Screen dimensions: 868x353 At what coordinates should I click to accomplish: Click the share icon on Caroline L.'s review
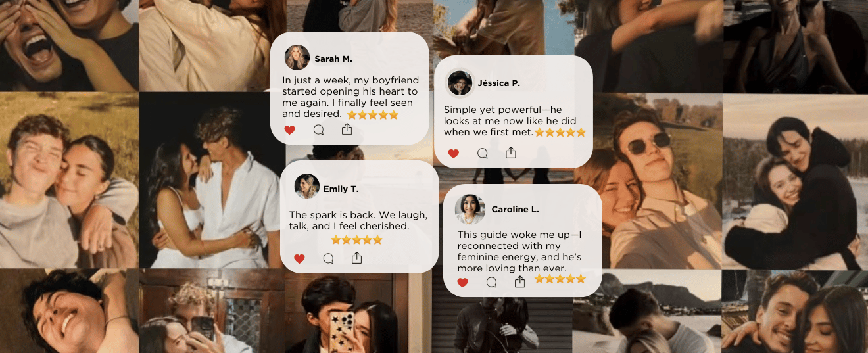point(520,281)
